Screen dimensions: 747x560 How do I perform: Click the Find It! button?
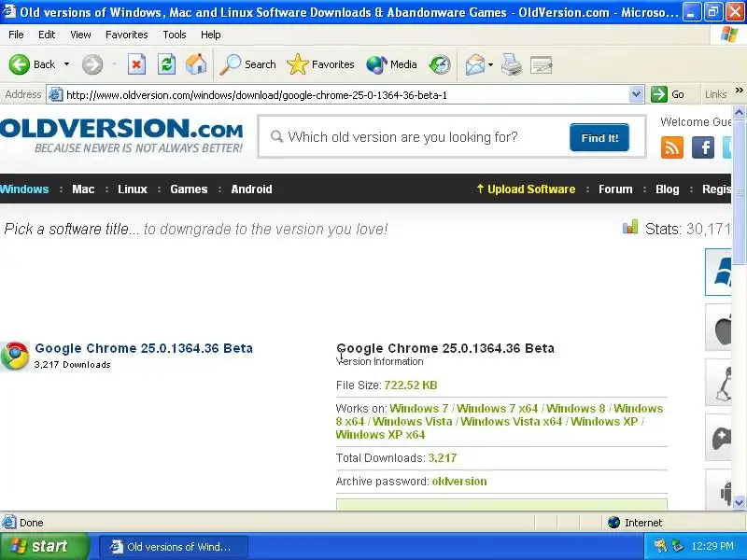pyautogui.click(x=599, y=137)
